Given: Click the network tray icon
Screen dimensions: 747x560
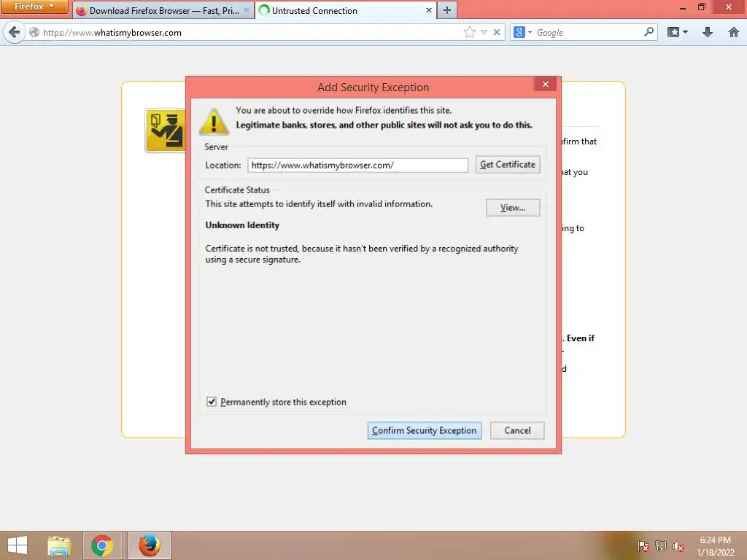Looking at the screenshot, I should tap(661, 545).
